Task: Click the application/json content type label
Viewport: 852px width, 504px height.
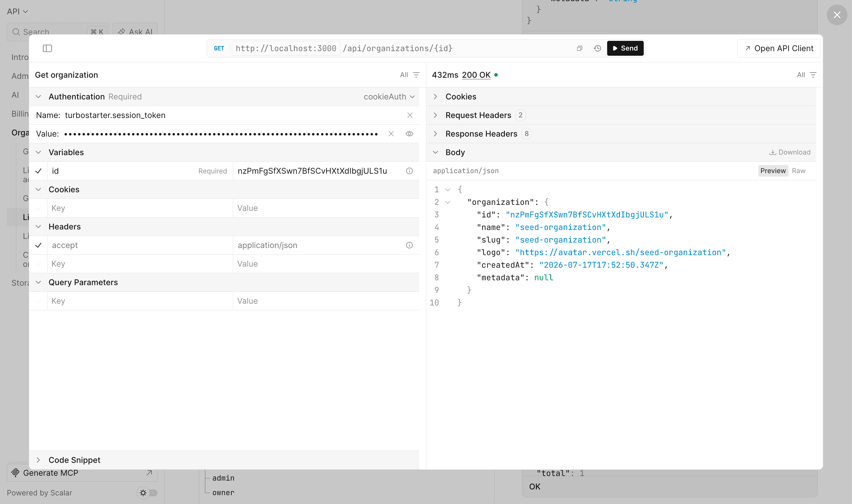Action: (x=465, y=171)
